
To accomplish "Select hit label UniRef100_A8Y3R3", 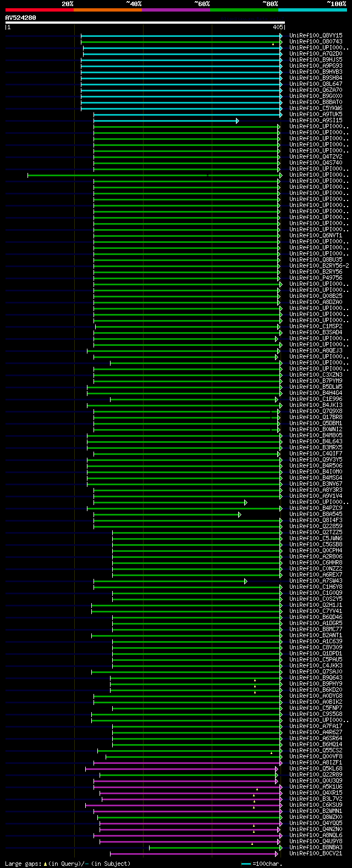I will (x=316, y=490).
